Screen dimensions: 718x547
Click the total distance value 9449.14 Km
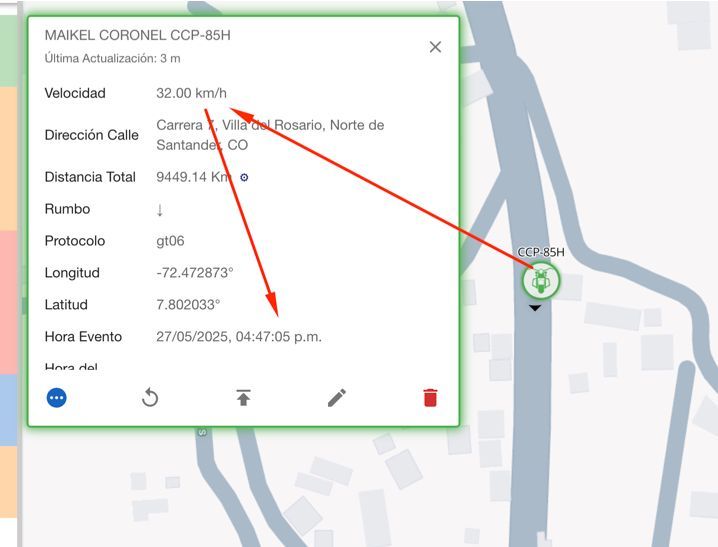tap(192, 177)
